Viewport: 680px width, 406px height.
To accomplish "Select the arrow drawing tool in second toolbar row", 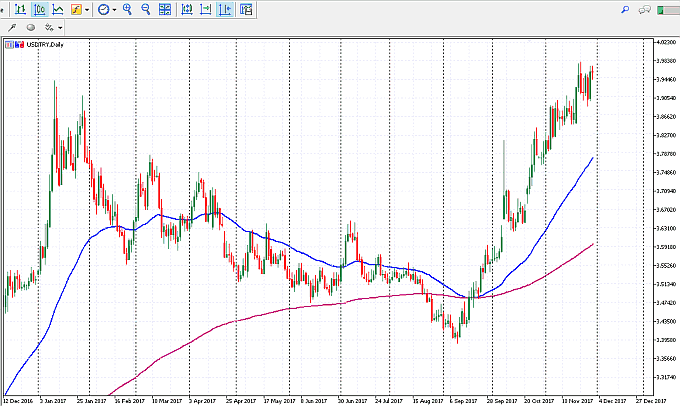I will click(14, 28).
